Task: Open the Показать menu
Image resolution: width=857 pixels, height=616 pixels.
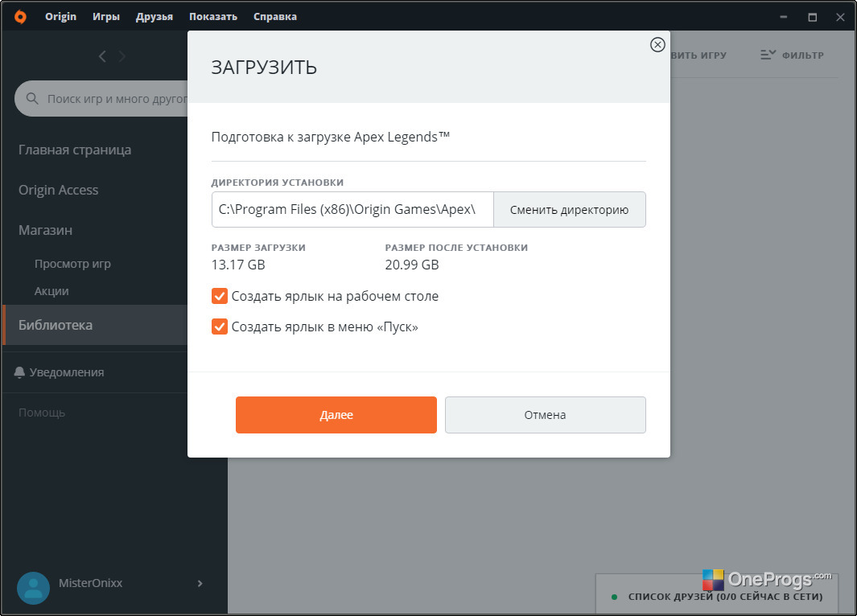Action: tap(213, 17)
